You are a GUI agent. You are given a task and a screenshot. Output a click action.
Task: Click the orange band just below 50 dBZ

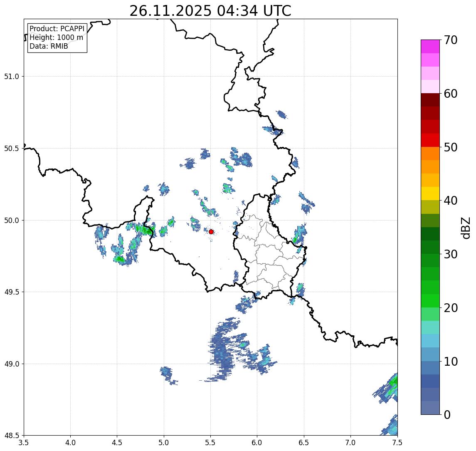[430, 154]
